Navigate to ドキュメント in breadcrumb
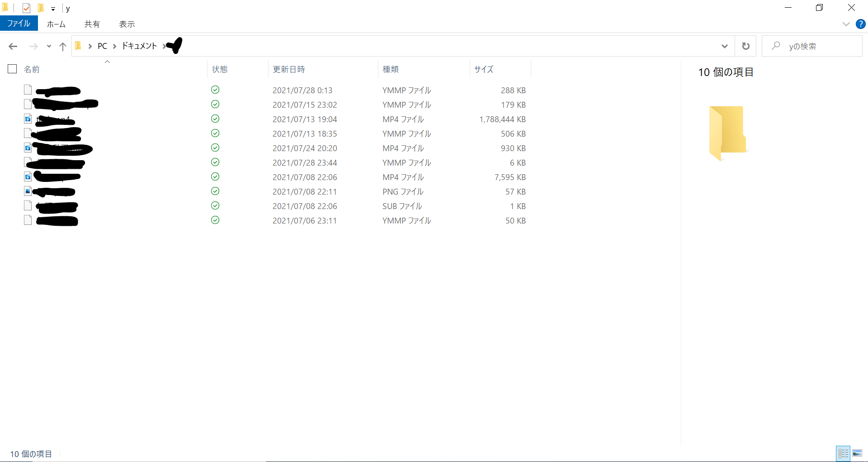The width and height of the screenshot is (868, 462). (x=139, y=46)
